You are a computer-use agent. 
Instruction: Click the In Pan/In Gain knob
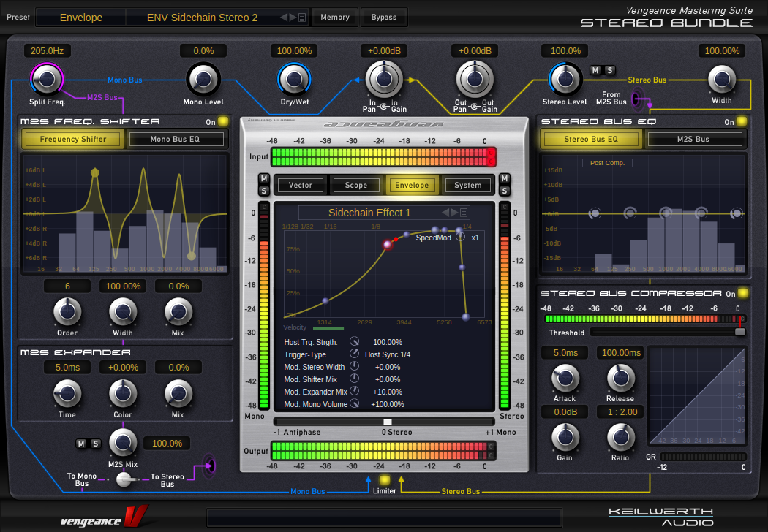(385, 79)
